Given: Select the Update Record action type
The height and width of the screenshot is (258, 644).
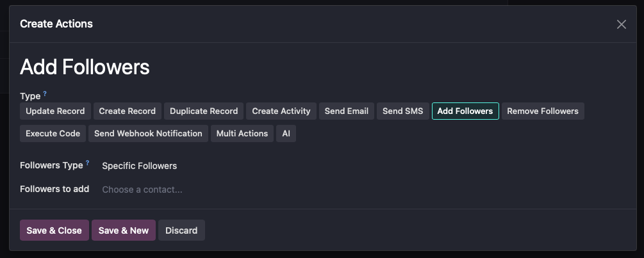Looking at the screenshot, I should [x=55, y=111].
